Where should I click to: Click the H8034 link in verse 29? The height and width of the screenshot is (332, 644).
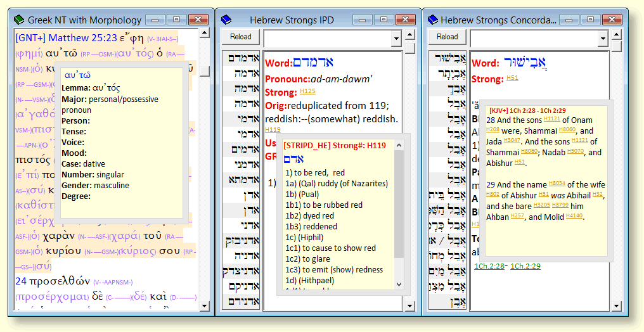pos(556,183)
